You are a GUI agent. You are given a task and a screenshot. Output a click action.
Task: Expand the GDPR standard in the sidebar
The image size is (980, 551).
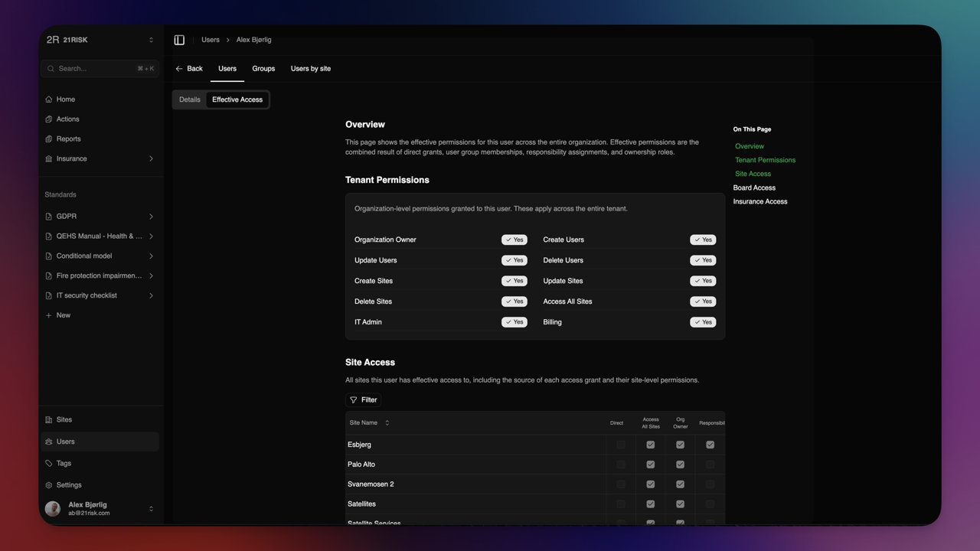(x=151, y=216)
